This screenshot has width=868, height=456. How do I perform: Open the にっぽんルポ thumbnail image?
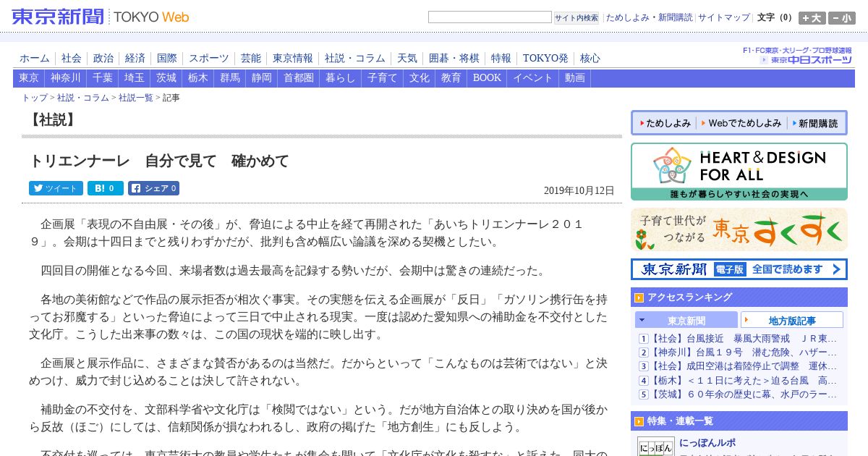(656, 446)
